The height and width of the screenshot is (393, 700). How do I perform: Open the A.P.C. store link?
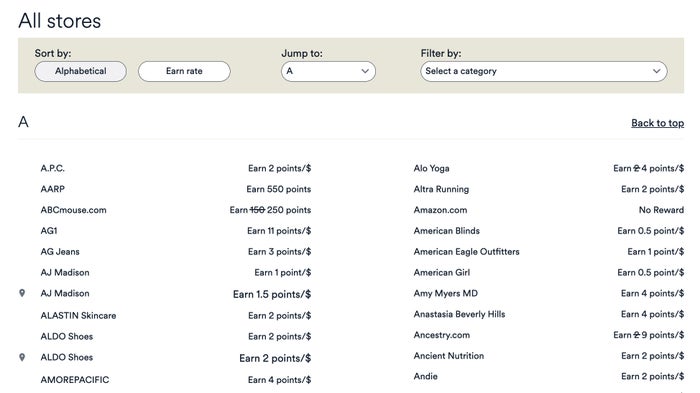53,168
